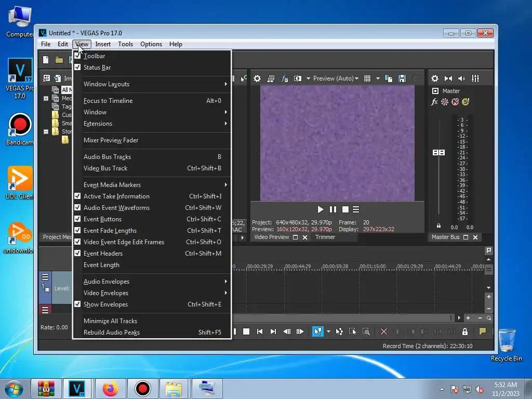This screenshot has height=399, width=532.
Task: Click Rebuild Audio Peaks
Action: click(x=152, y=332)
